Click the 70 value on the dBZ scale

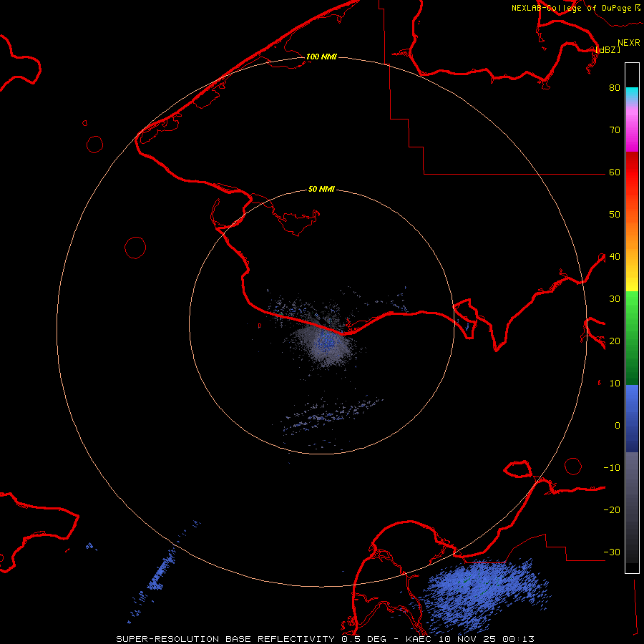click(x=615, y=130)
